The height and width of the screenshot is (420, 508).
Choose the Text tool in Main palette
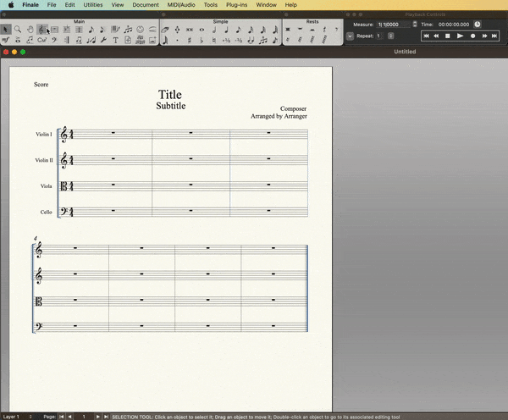115,40
